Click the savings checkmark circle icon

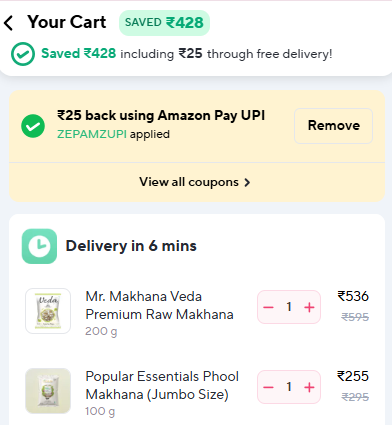[23, 54]
